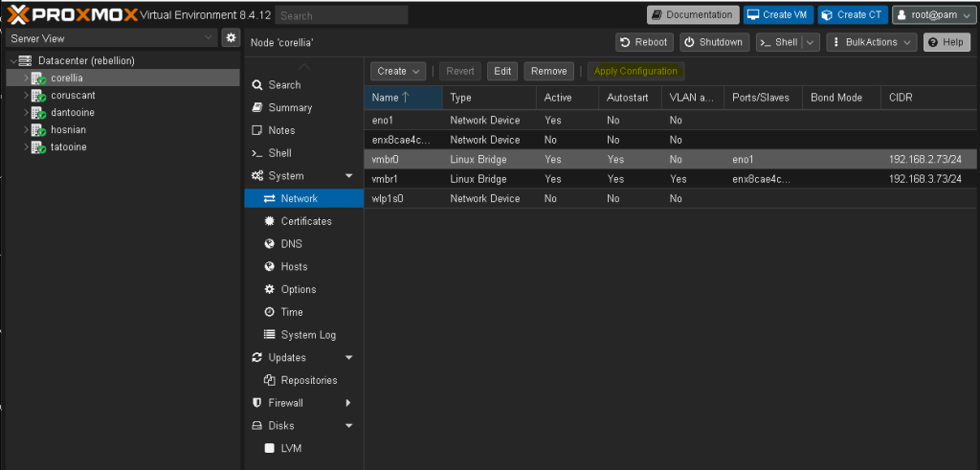Click the Shutdown button
The width and height of the screenshot is (980, 470).
pos(714,42)
